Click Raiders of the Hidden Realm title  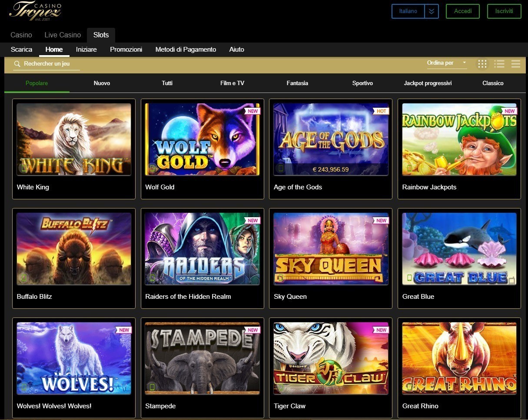pyautogui.click(x=188, y=297)
